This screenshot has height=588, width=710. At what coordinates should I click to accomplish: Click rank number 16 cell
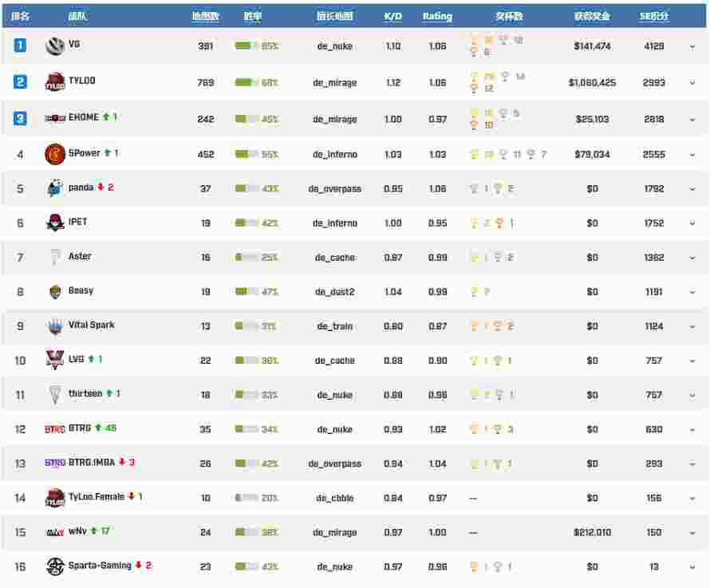pos(20,566)
